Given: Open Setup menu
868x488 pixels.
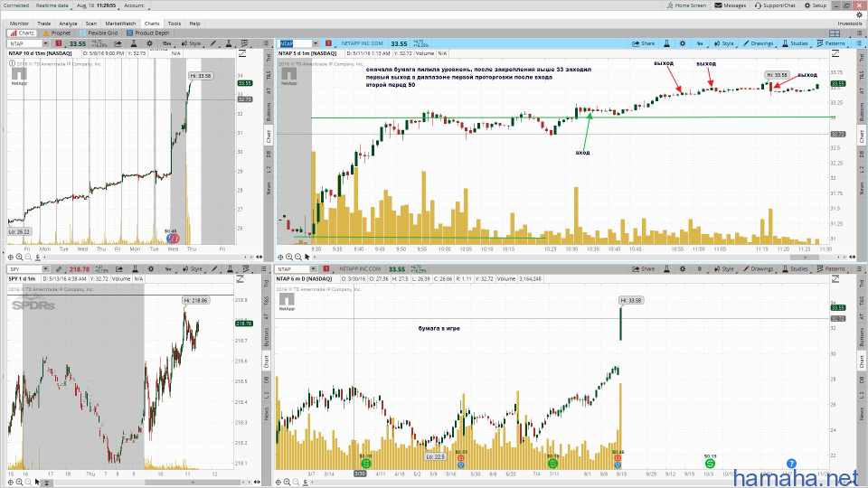Looking at the screenshot, I should [816, 5].
